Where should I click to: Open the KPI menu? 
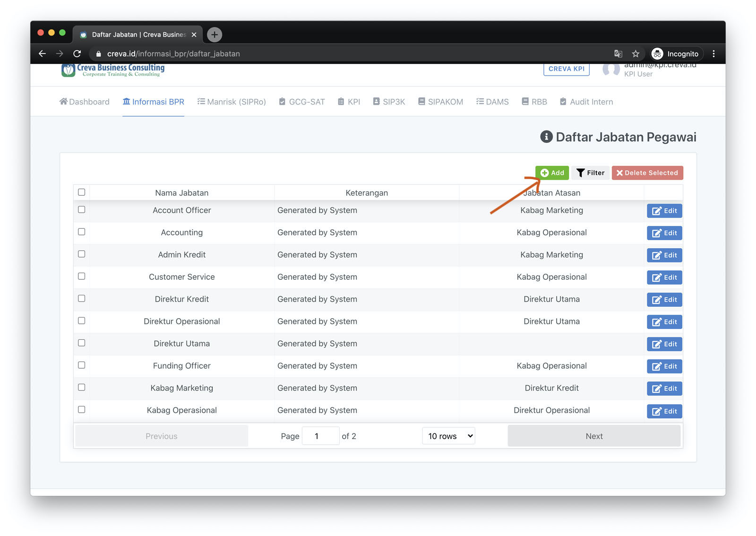[x=349, y=102]
